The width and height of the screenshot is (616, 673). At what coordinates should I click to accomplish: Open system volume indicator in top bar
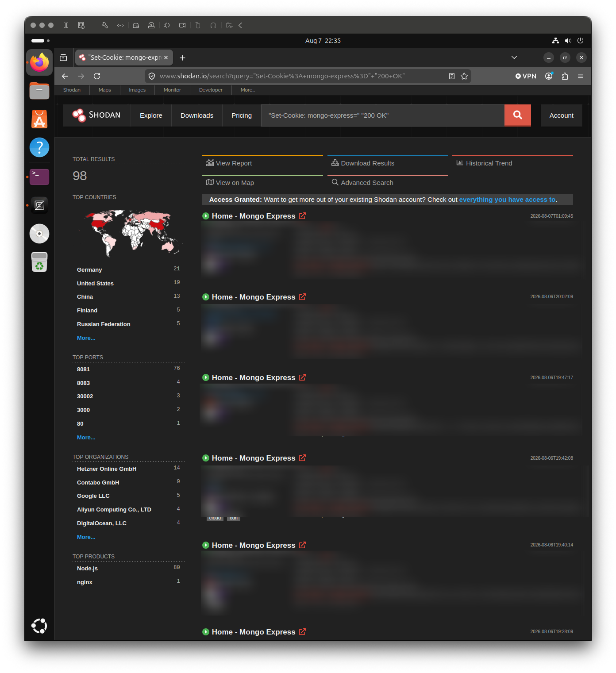[x=568, y=41]
